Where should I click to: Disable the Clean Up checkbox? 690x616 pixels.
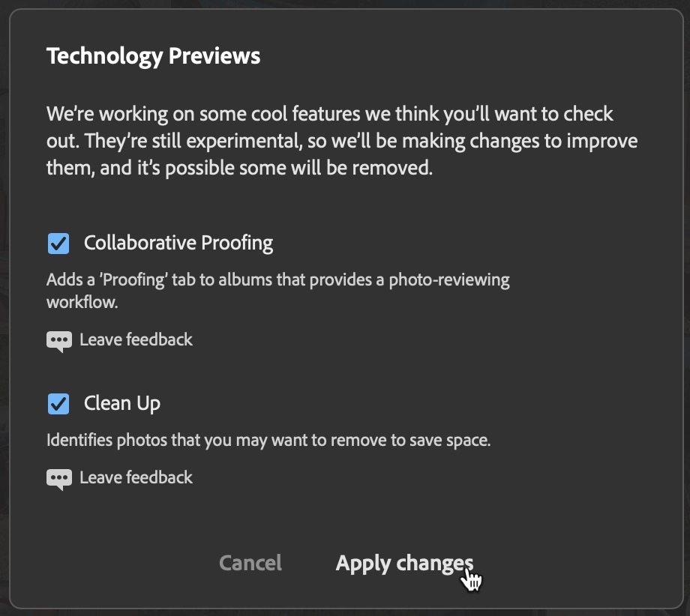tap(58, 404)
